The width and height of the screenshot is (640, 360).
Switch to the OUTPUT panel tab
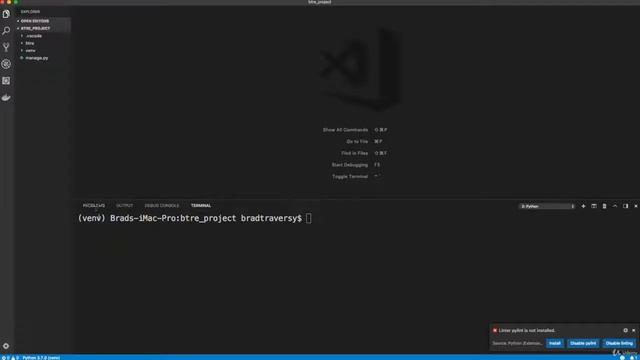(x=124, y=206)
